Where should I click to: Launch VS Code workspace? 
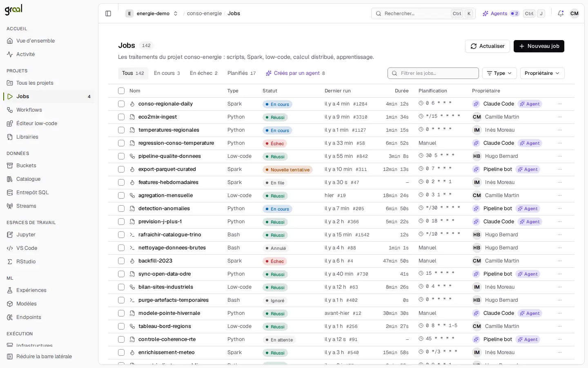(x=49, y=248)
